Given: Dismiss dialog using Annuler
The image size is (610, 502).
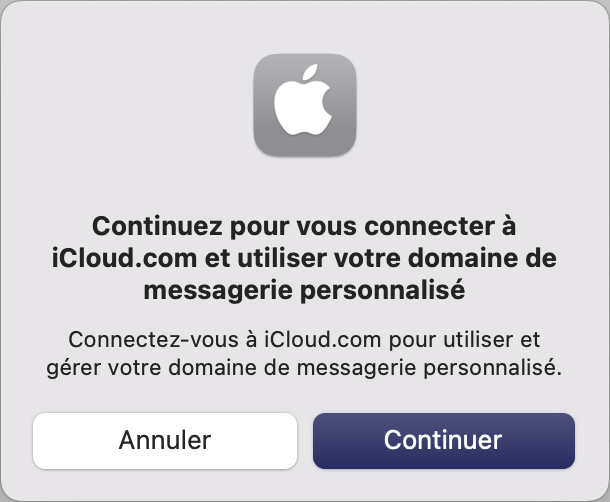Looking at the screenshot, I should pos(165,441).
